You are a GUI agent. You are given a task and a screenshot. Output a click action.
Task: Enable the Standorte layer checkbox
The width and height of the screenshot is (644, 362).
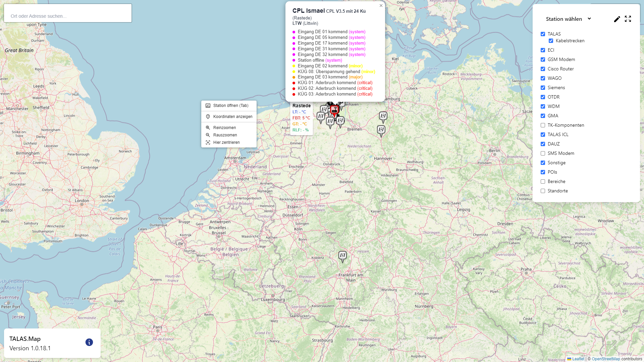pyautogui.click(x=543, y=191)
